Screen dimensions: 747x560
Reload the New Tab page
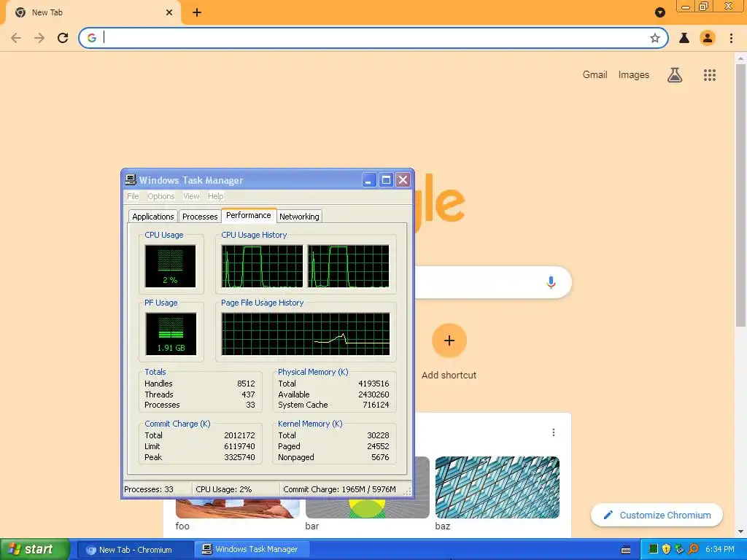(x=63, y=38)
